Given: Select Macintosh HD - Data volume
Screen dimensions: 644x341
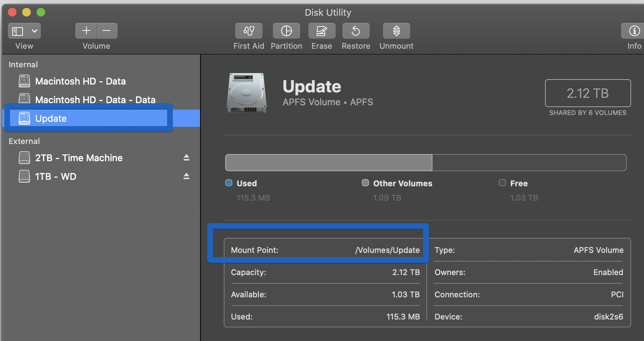Looking at the screenshot, I should click(101, 81).
